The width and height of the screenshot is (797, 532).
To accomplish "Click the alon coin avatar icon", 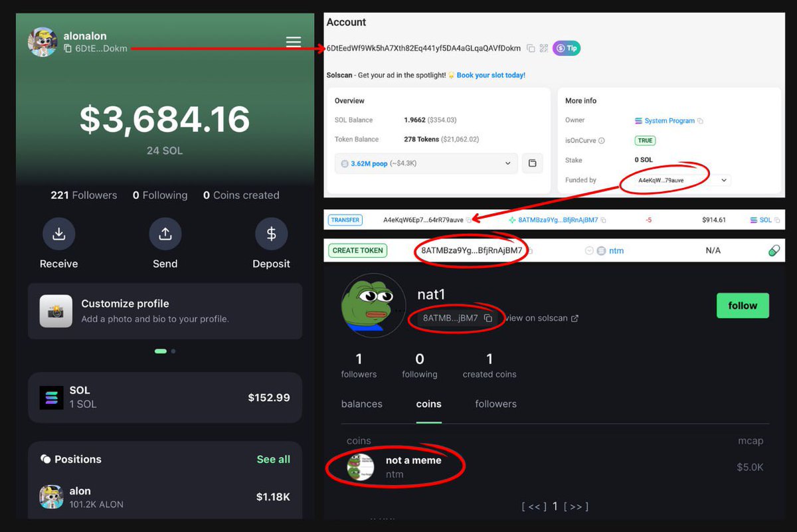I will tap(52, 497).
